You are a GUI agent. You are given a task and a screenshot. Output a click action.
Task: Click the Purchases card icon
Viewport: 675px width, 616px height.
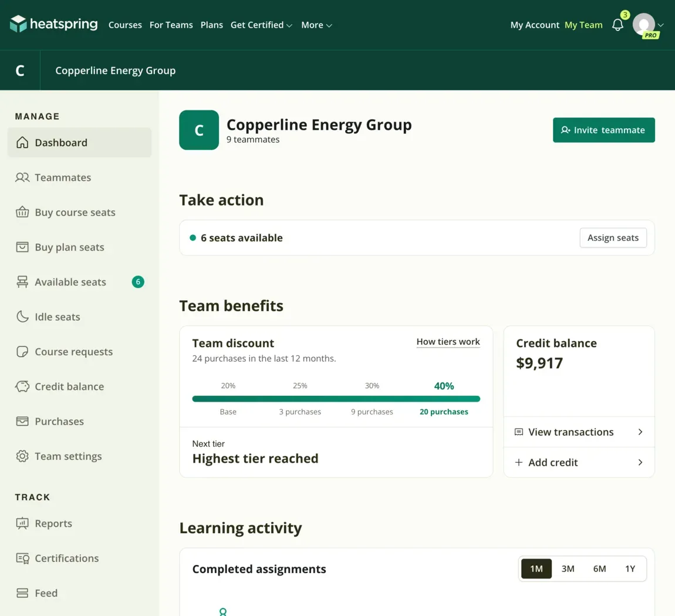tap(22, 421)
